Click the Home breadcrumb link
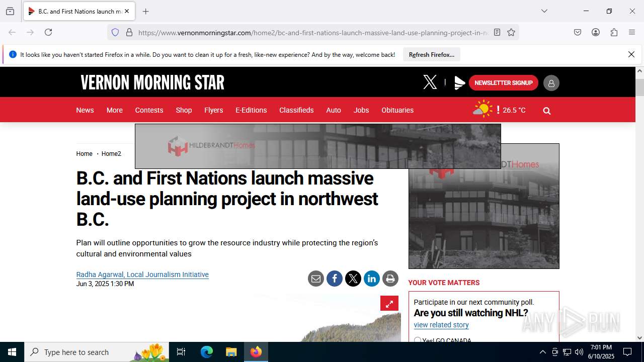 click(84, 154)
